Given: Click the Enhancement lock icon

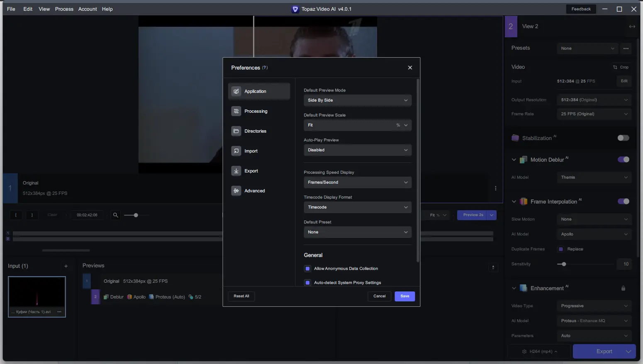Looking at the screenshot, I should coord(623,288).
